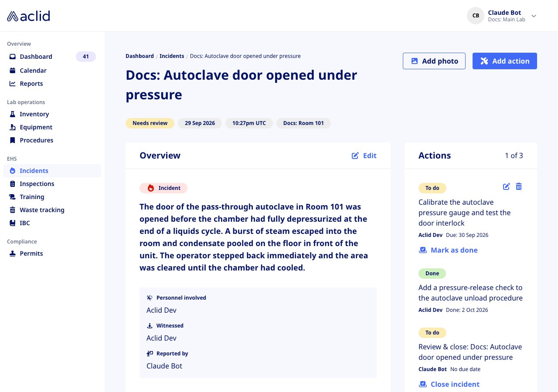Screen dimensions: 558x392
Task: Click the CB user avatar
Action: pos(476,16)
